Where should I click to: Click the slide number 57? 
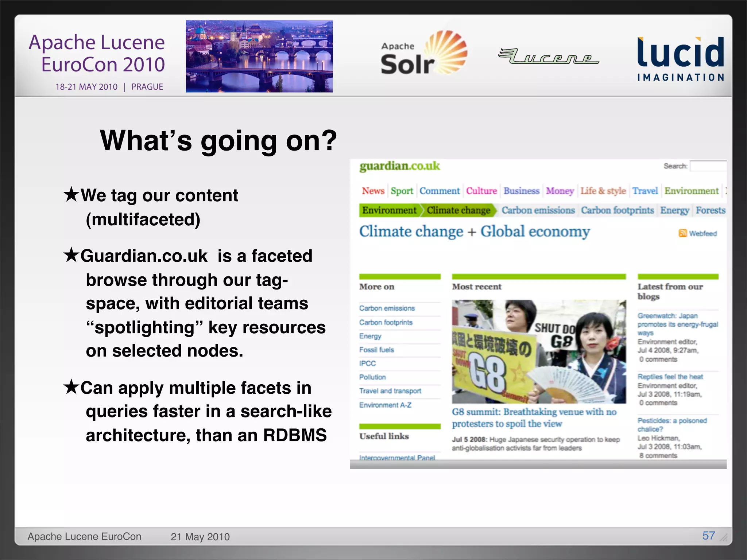coord(708,536)
